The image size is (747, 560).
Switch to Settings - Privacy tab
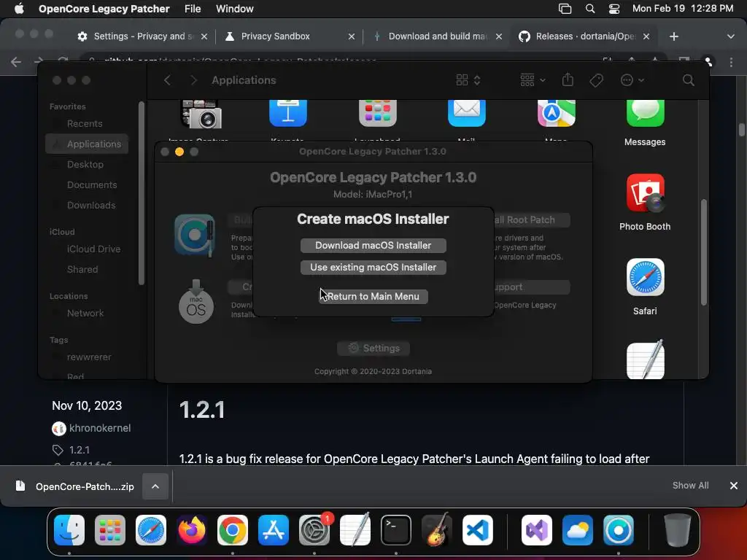pyautogui.click(x=142, y=36)
